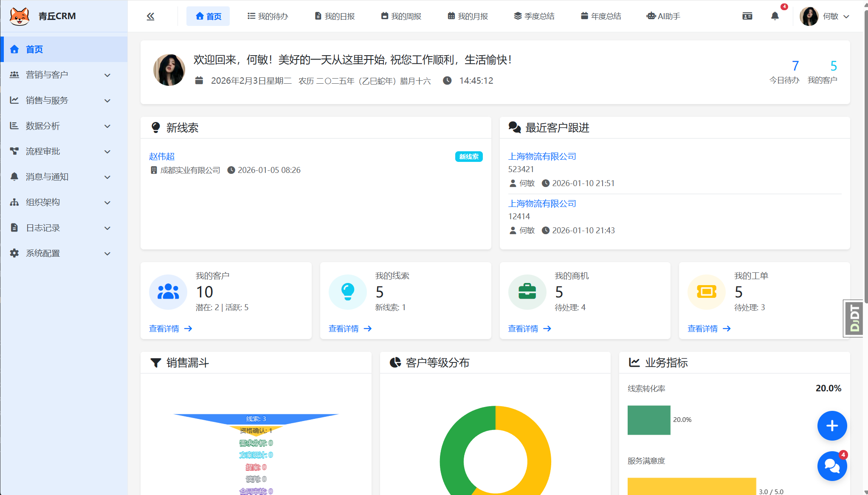
Task: Open the floating chat bubble icon
Action: [x=832, y=466]
